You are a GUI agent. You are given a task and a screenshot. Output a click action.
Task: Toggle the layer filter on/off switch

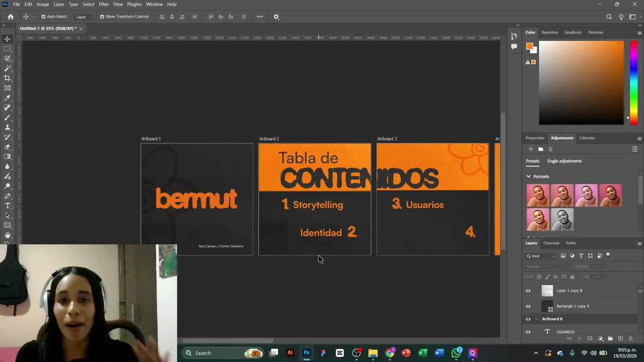point(608,255)
